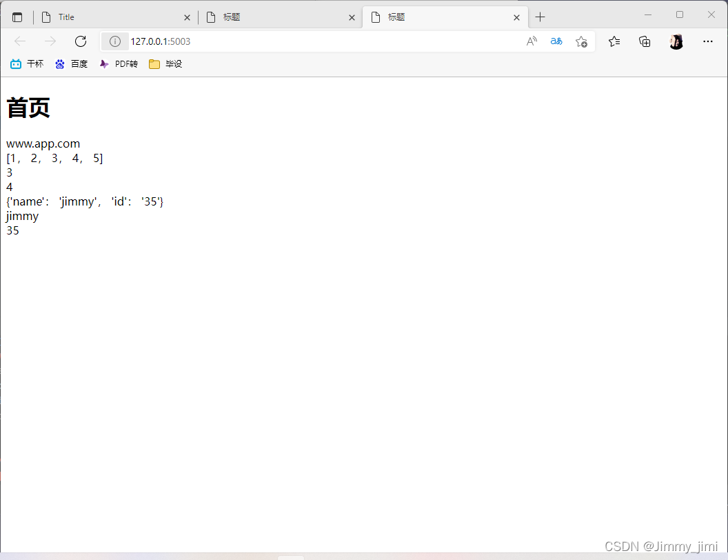Screen dimensions: 728x560
Task: Maximize the browser window
Action: (x=680, y=15)
